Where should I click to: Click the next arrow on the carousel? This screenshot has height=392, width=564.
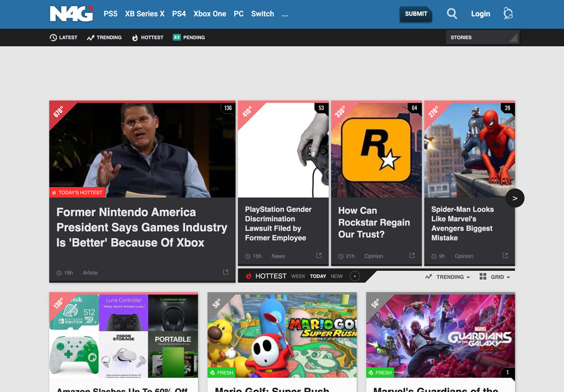point(515,198)
